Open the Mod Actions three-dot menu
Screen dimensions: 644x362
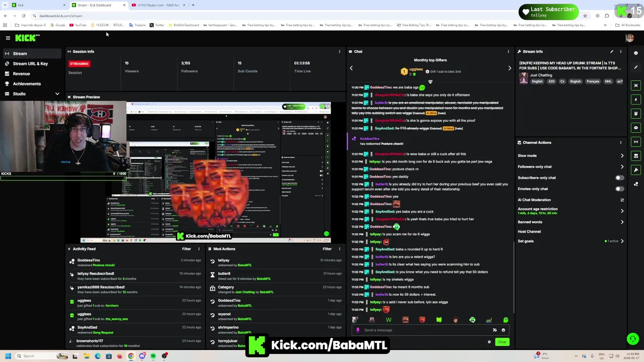339,249
